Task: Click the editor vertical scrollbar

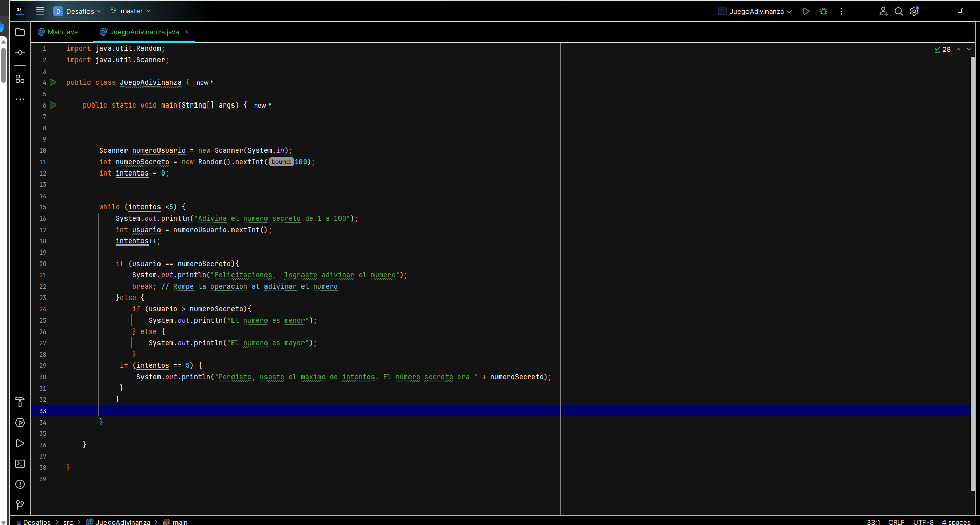Action: (972, 273)
